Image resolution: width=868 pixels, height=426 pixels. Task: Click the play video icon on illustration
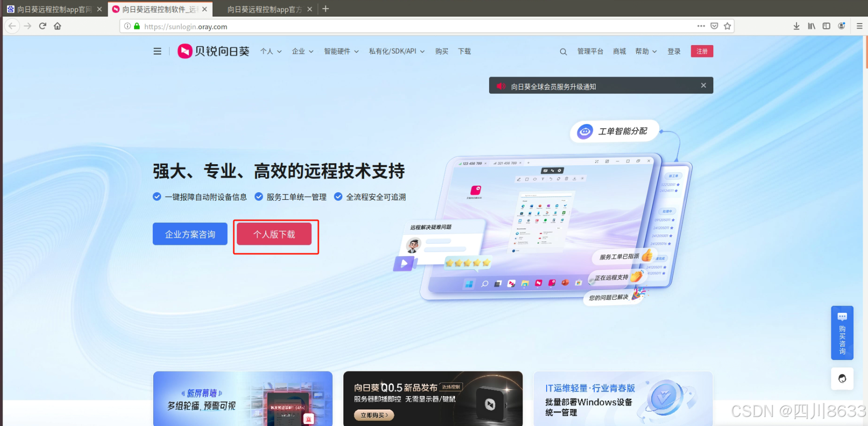point(404,263)
